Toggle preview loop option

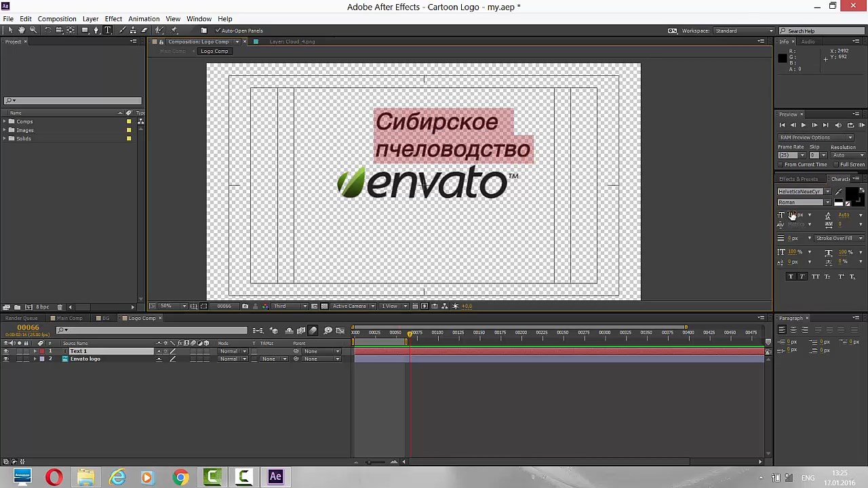click(x=850, y=125)
